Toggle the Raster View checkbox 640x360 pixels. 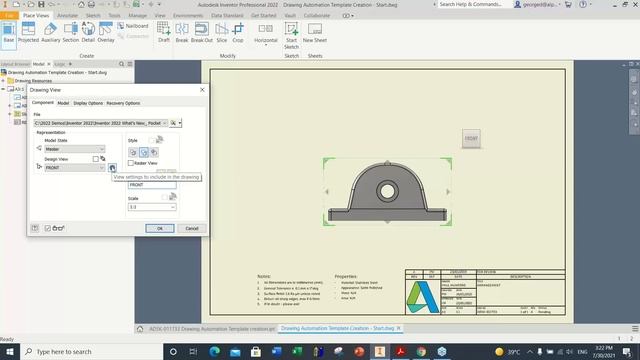pos(131,163)
